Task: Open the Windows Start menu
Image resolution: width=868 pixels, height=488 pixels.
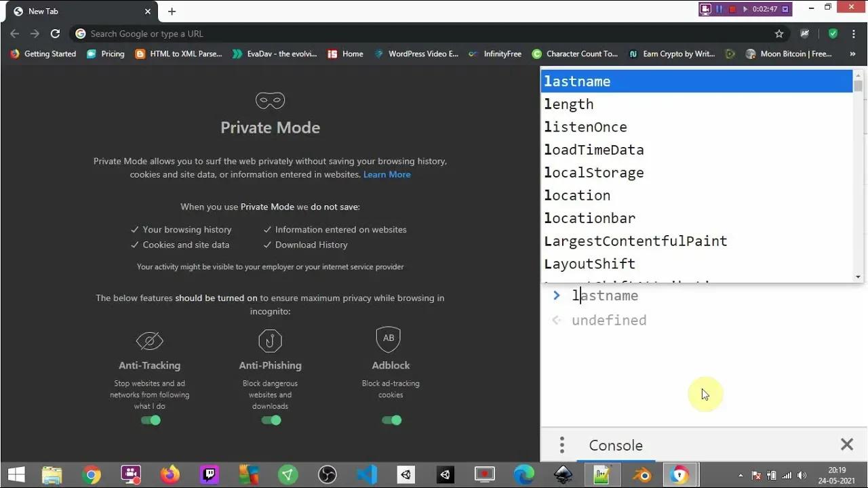Action: pyautogui.click(x=16, y=474)
